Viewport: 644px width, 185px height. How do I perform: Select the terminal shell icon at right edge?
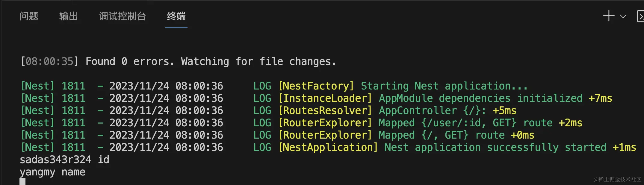click(640, 16)
